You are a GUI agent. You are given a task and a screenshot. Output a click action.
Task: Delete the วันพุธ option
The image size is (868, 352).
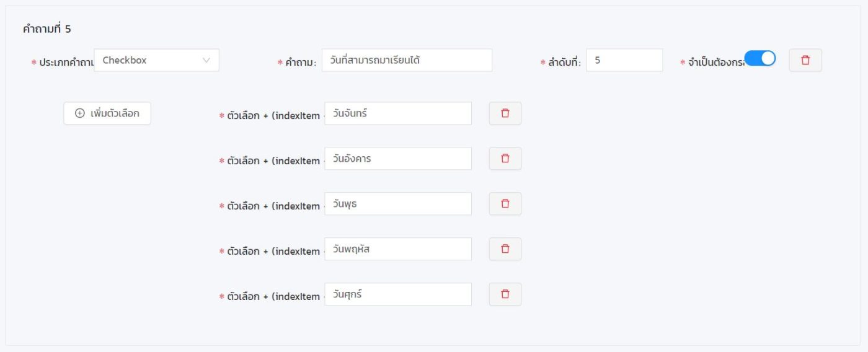(505, 204)
